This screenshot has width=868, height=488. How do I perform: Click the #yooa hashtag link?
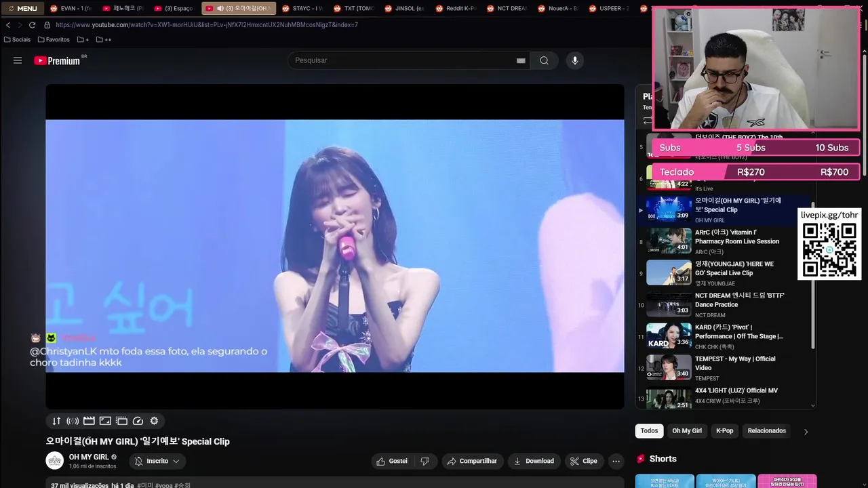(163, 485)
